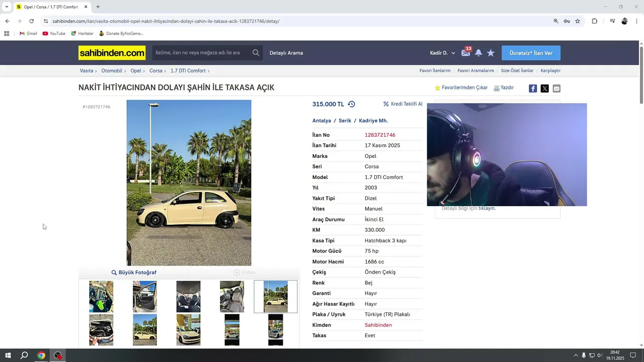Focus the site search input field
Screen dimensions: 644x362
tap(201, 53)
